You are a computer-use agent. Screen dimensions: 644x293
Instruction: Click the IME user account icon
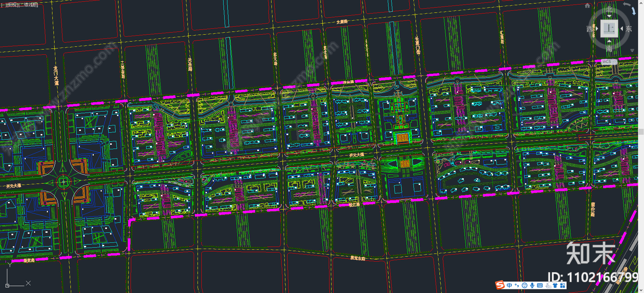[x=548, y=286]
